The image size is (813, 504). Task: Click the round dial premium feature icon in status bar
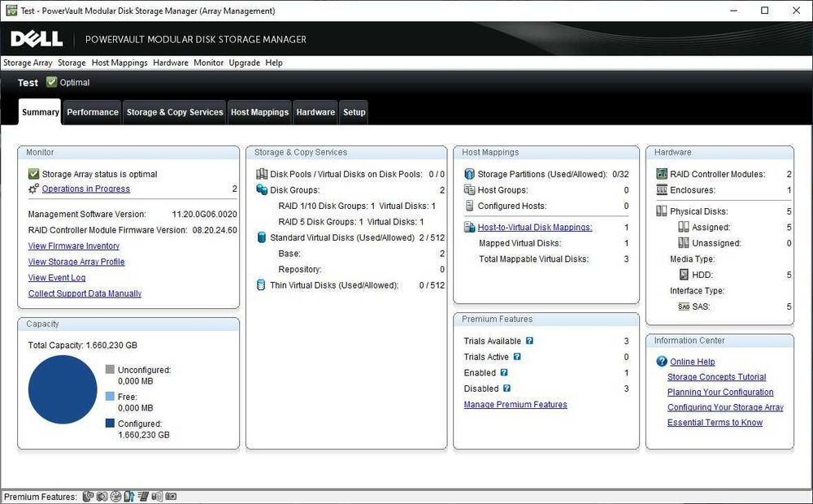[115, 496]
